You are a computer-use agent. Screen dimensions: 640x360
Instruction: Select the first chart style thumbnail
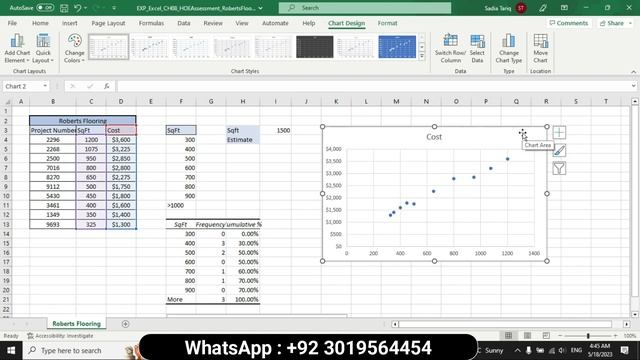point(109,47)
